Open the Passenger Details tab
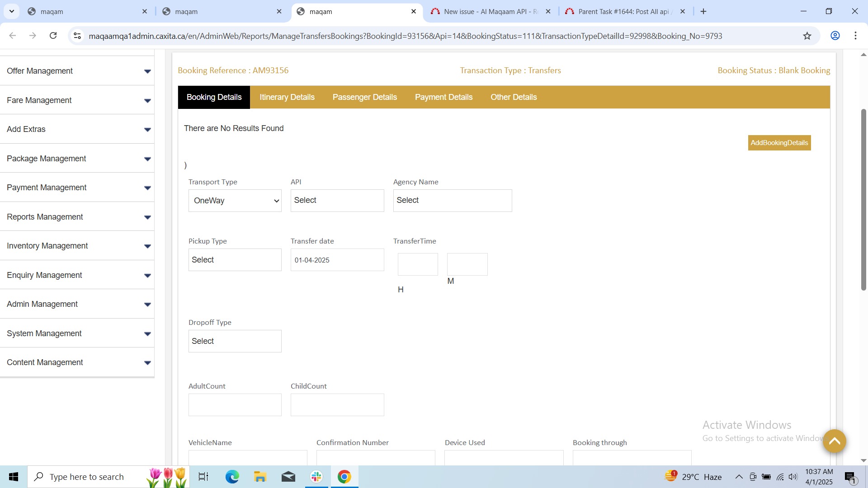This screenshot has height=488, width=868. [x=364, y=97]
